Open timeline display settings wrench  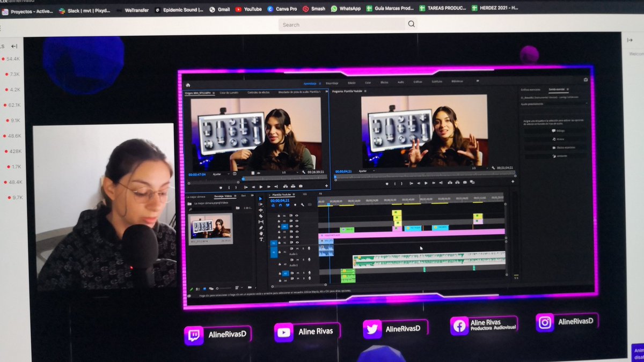tap(302, 205)
